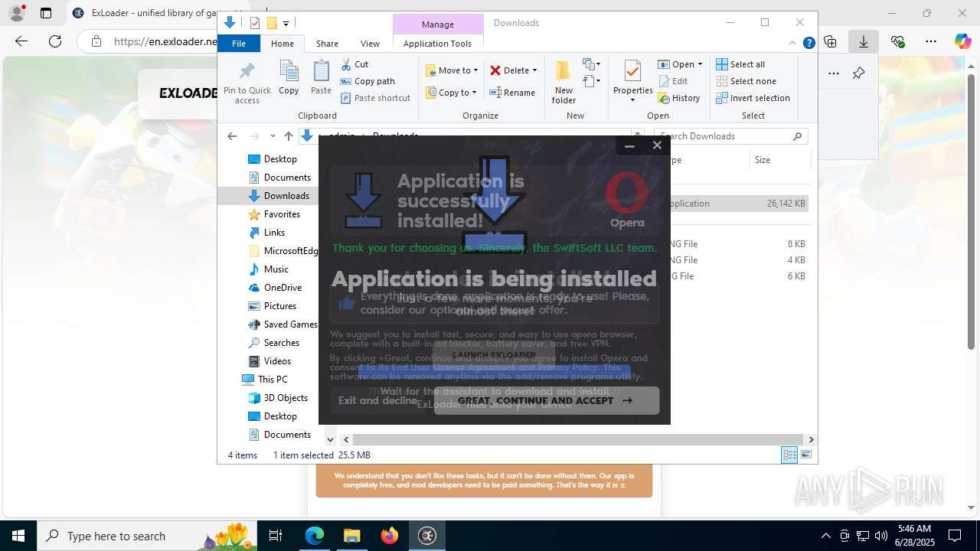Image resolution: width=980 pixels, height=551 pixels.
Task: Click Explorer Back navigation arrow
Action: 232,136
